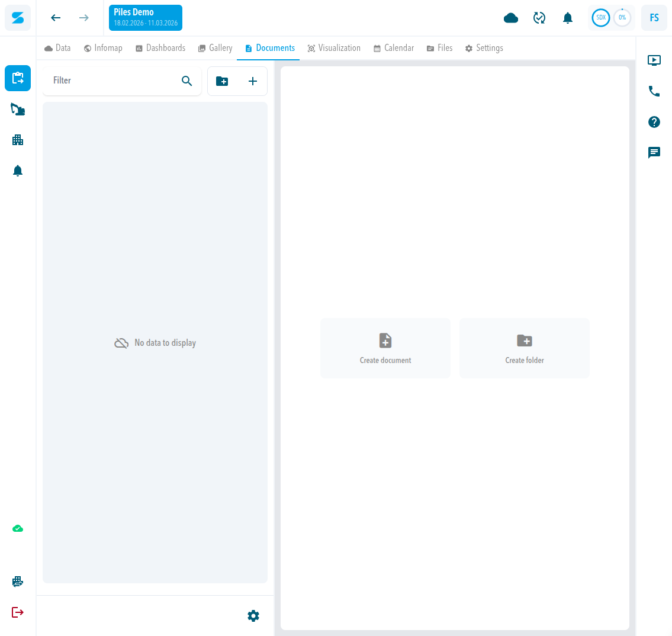Open the Settings tab
This screenshot has height=636, width=672.
coord(484,48)
